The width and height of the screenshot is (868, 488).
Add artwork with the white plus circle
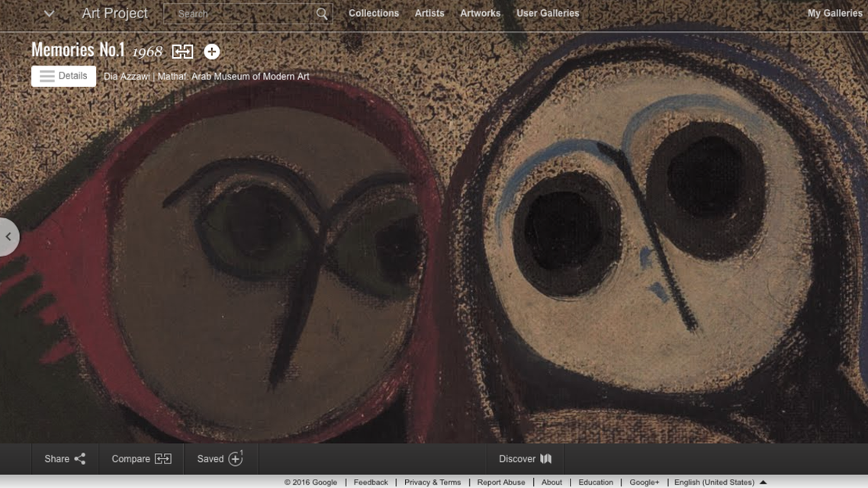211,51
